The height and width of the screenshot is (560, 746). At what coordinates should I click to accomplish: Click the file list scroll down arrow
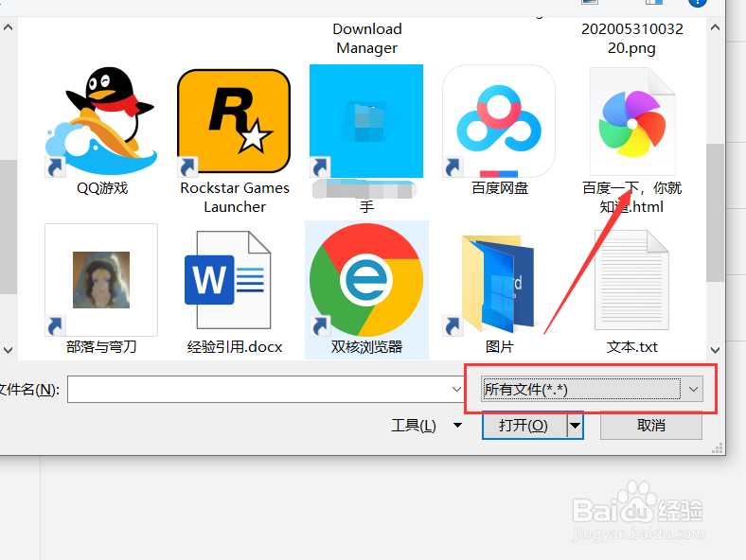tap(715, 350)
